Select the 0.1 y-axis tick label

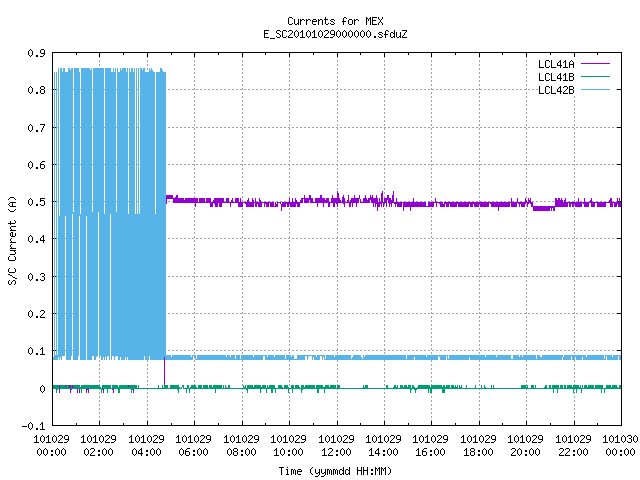[x=36, y=351]
